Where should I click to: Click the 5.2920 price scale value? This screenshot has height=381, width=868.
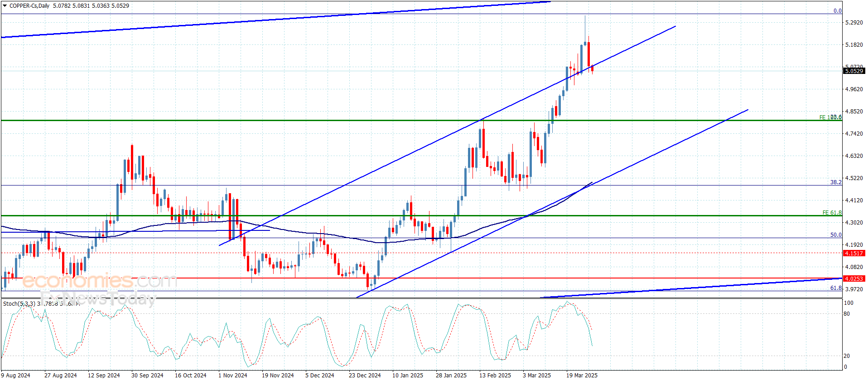point(854,23)
